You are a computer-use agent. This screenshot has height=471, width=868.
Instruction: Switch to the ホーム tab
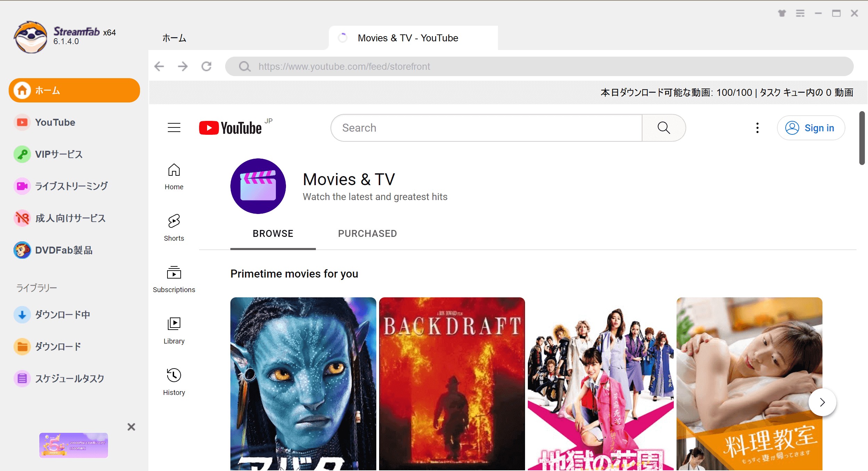174,38
